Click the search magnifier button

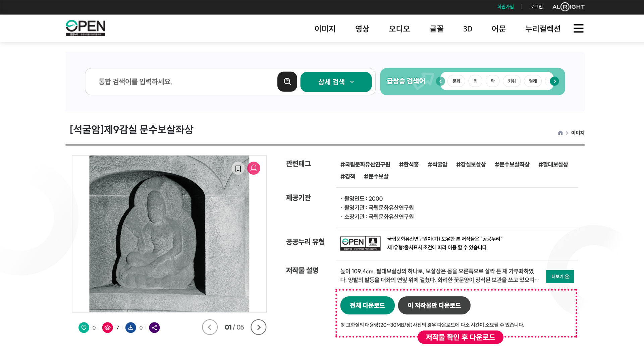point(287,81)
